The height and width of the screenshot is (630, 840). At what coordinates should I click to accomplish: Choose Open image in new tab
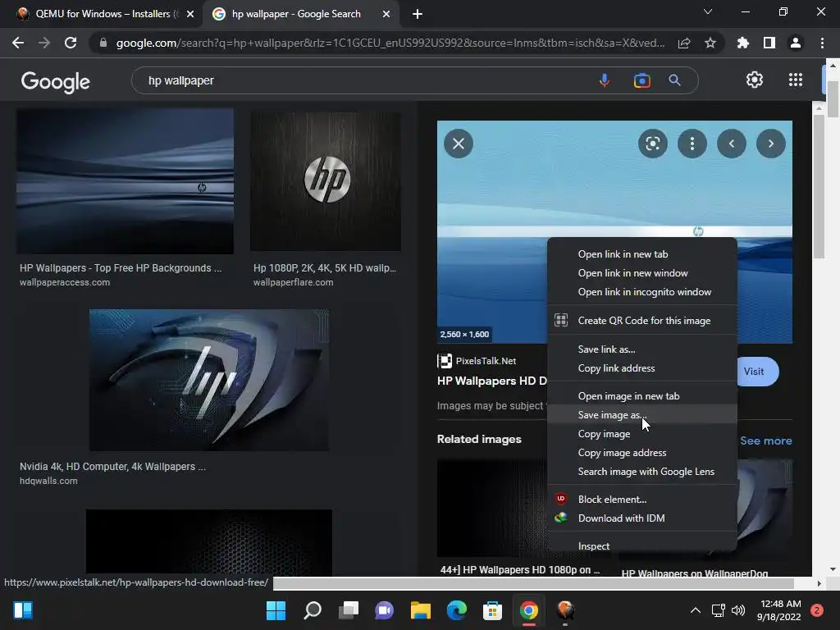[x=642, y=396]
